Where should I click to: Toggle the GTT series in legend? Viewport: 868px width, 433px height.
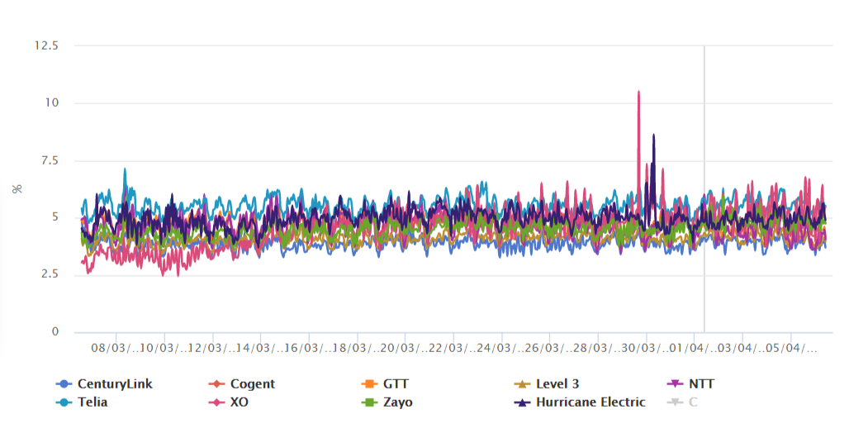385,383
